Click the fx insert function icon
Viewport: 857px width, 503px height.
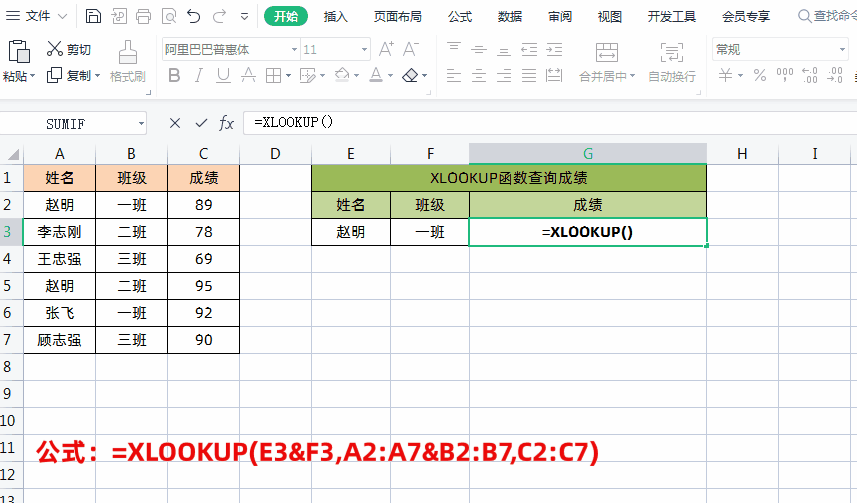pyautogui.click(x=226, y=123)
